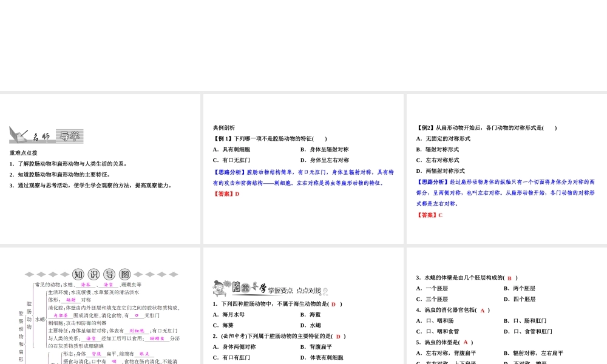Screen dimensions: 607x364
Task: Click the 【例2】 question line
Action: point(487,127)
